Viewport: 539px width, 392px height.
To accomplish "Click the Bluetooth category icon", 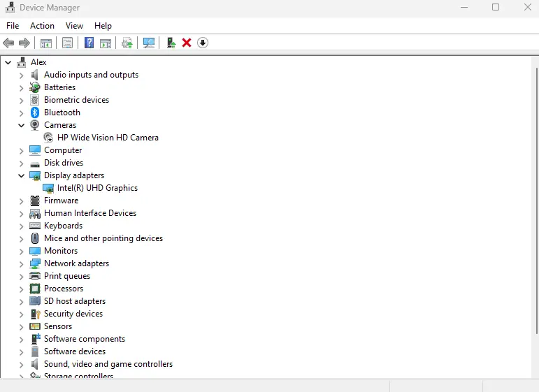I will click(x=35, y=112).
